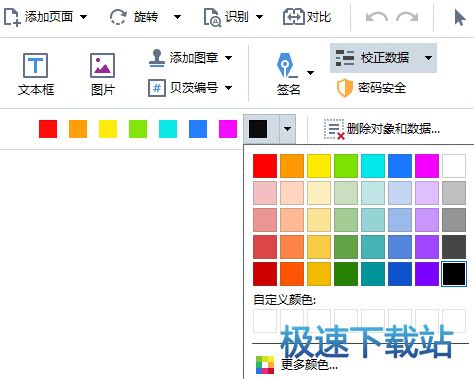Screen dimensions: 474x379
Task: Click the Add Stamp (添加图章) icon
Action: click(157, 58)
